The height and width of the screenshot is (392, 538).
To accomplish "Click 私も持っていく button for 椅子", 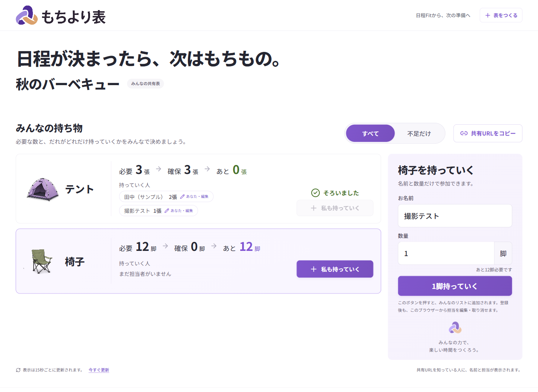I will tap(335, 269).
